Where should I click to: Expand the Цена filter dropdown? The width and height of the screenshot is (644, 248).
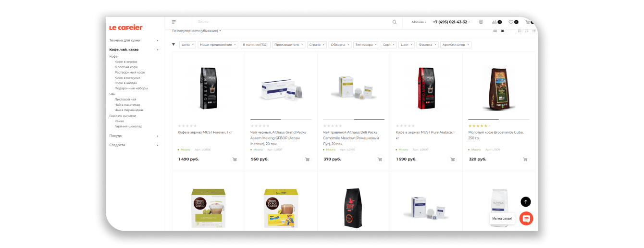point(187,45)
